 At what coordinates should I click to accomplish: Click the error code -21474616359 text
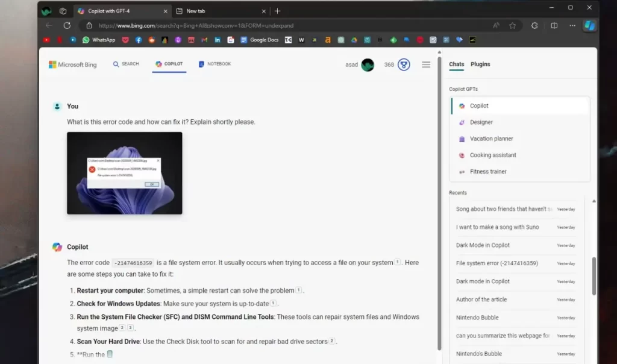(133, 263)
